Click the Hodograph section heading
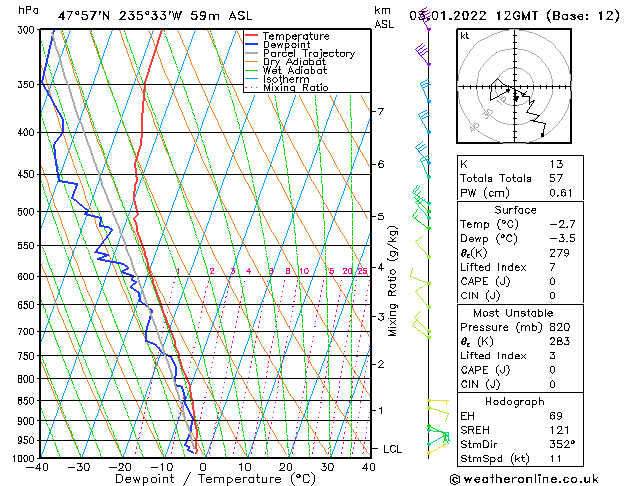The width and height of the screenshot is (629, 486). 515,402
